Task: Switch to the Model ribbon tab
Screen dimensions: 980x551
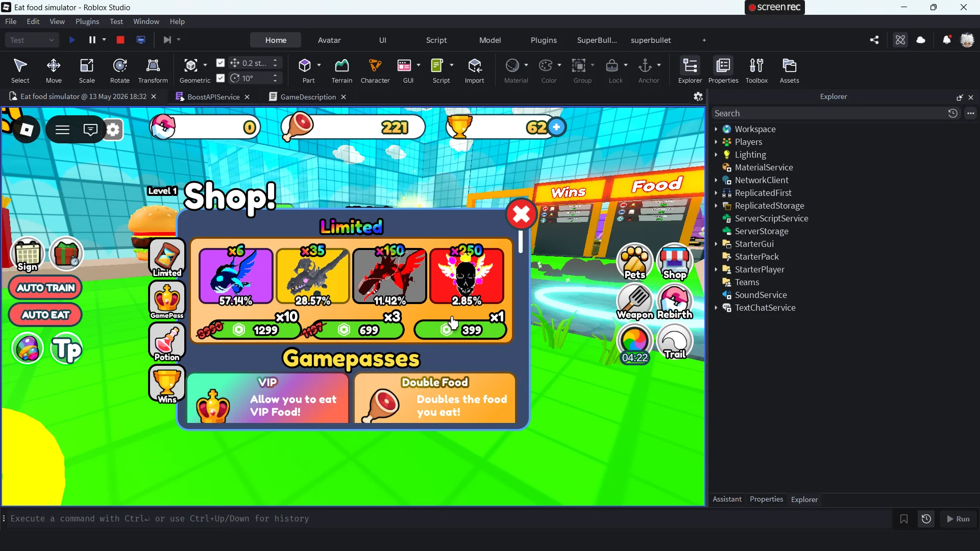Action: point(490,40)
